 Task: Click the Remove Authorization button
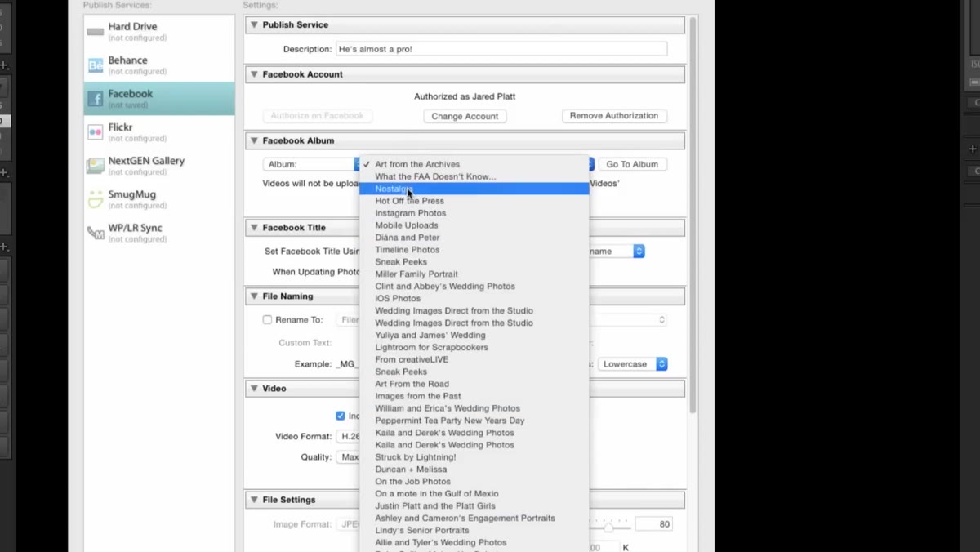click(614, 116)
